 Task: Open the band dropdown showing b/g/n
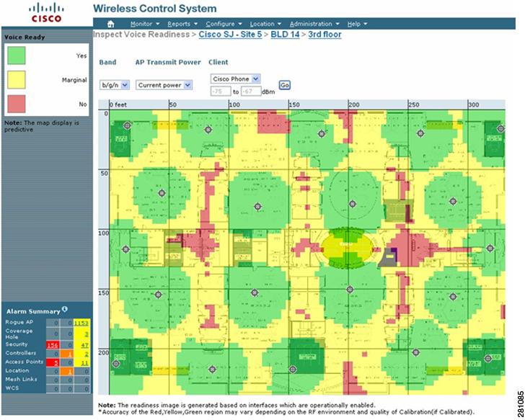[x=115, y=85]
